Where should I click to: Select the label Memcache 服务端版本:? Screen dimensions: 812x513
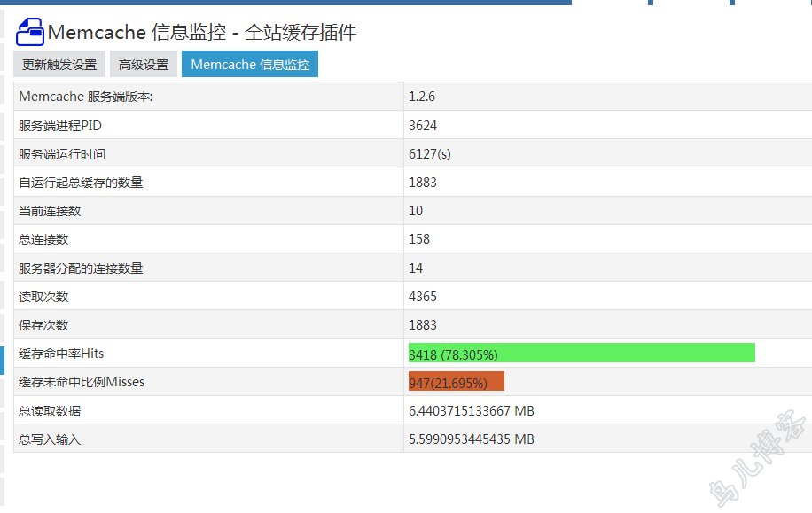point(86,97)
